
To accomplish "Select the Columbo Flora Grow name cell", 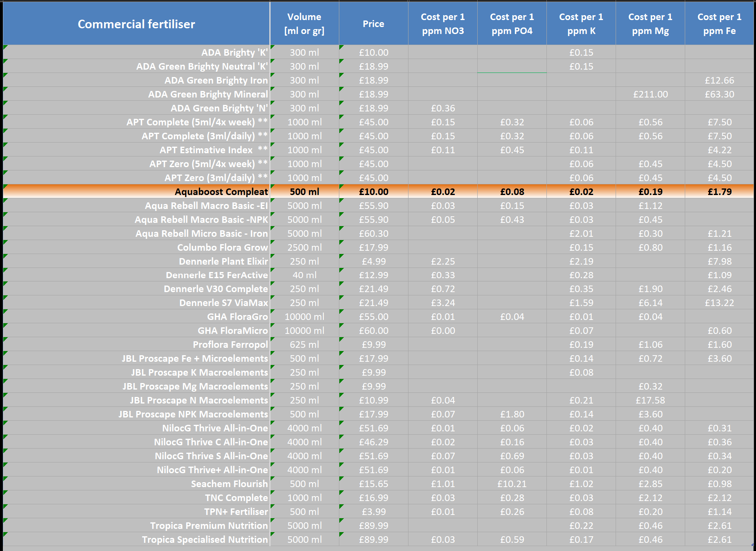I will [x=136, y=247].
